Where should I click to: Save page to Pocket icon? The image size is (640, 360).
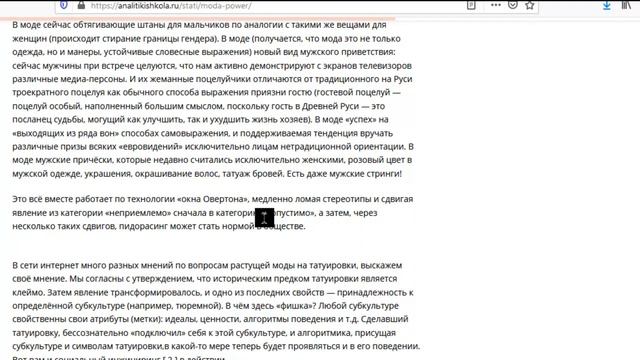click(513, 5)
